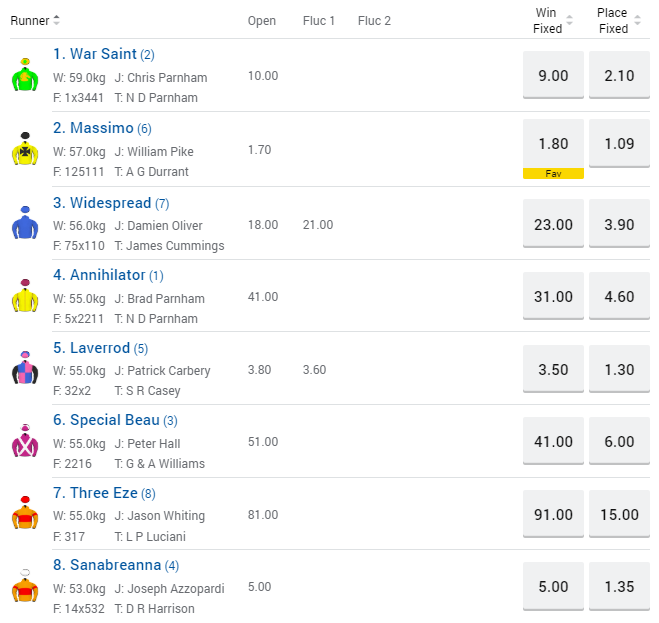This screenshot has height=623, width=659.
Task: Select War Saint place odds 2.10
Action: [x=619, y=75]
